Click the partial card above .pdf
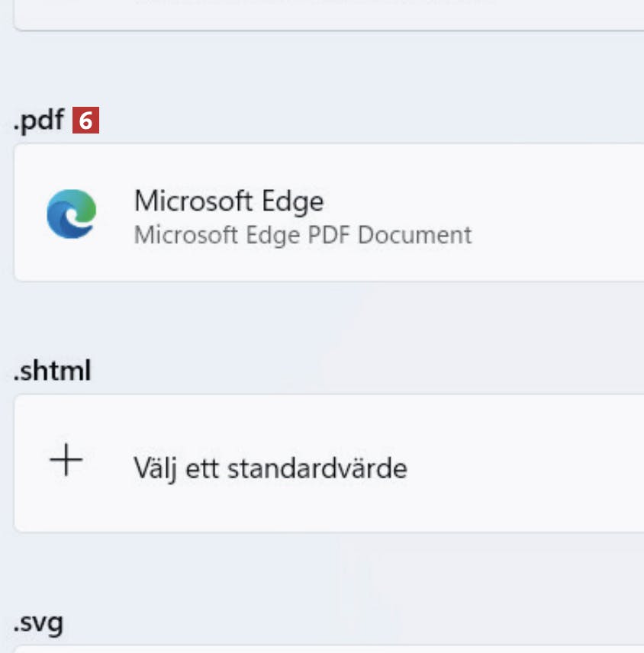This screenshot has width=644, height=653. click(x=328, y=15)
